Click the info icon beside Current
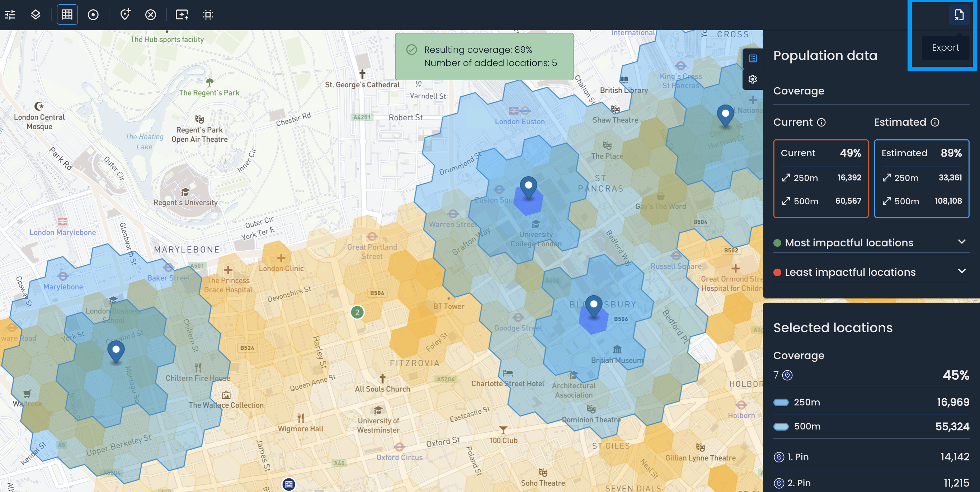 (x=821, y=122)
